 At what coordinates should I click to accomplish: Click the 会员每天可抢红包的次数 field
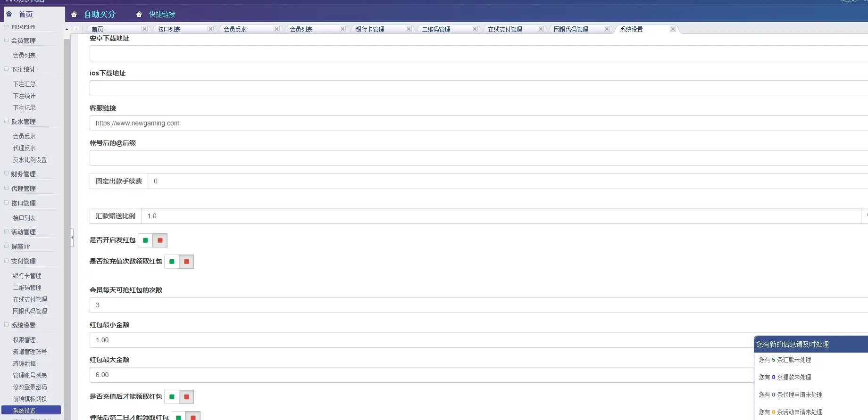click(479, 305)
